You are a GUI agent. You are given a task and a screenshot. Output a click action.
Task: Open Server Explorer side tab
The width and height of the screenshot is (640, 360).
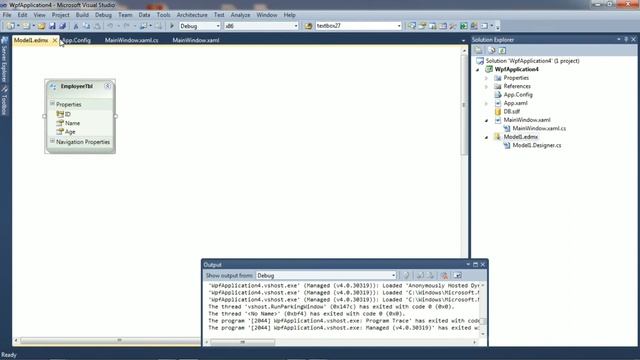coord(4,59)
